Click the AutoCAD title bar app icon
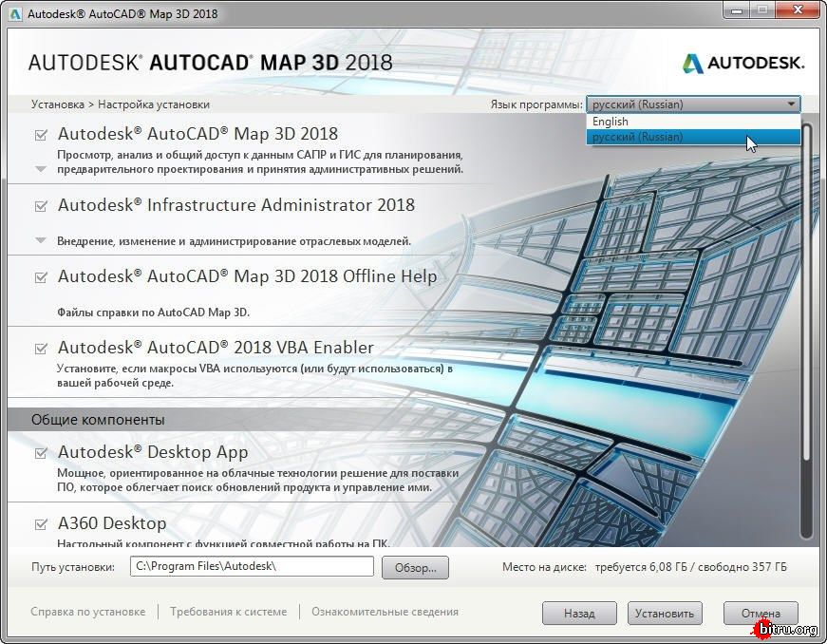This screenshot has height=644, width=827. 15,13
